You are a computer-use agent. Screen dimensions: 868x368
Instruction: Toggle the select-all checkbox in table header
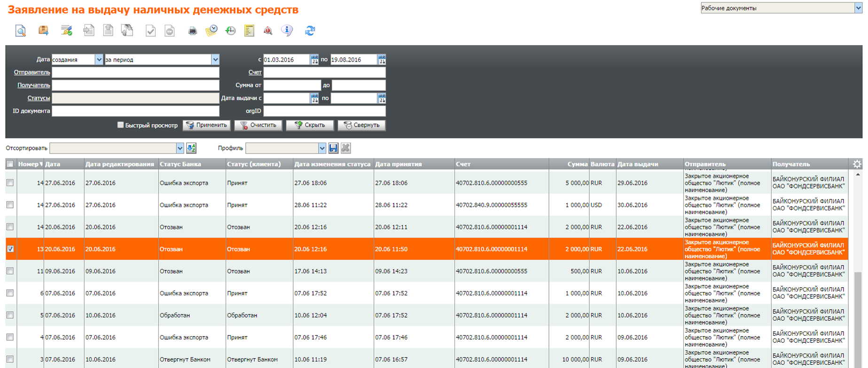pyautogui.click(x=10, y=164)
